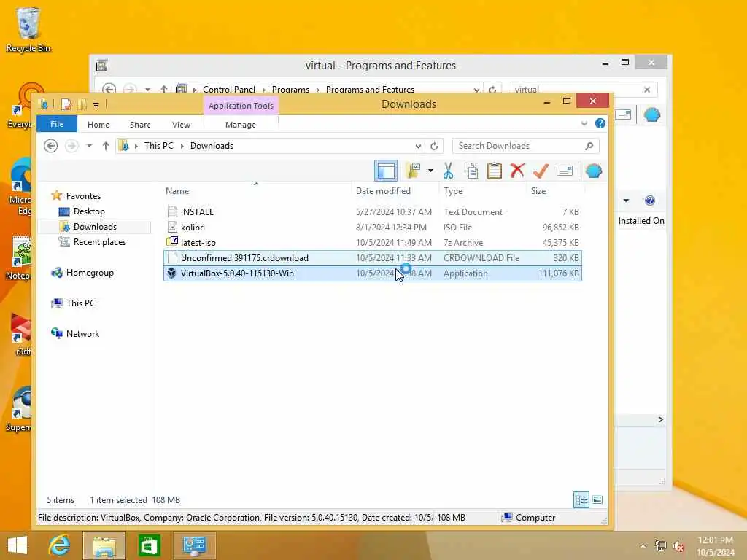The image size is (747, 560).
Task: Sort by Date modified column header
Action: [395, 191]
